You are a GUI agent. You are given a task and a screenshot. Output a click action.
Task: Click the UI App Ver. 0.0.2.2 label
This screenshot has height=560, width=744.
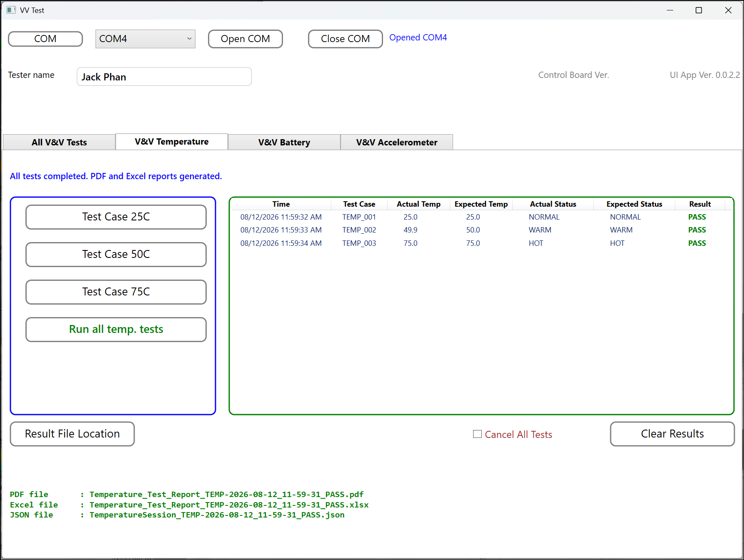tap(705, 75)
